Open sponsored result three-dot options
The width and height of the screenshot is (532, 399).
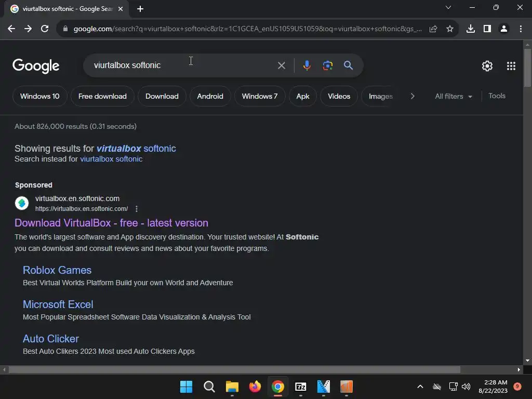[137, 209]
